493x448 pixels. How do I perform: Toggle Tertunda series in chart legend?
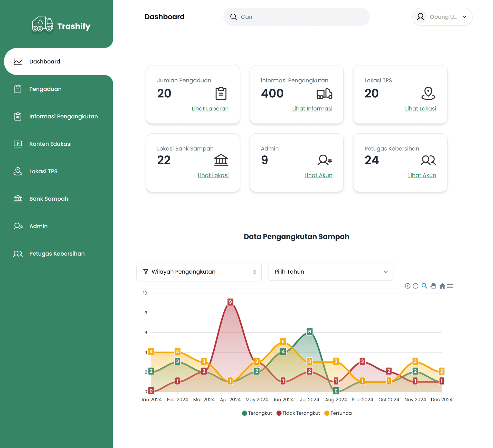[338, 413]
